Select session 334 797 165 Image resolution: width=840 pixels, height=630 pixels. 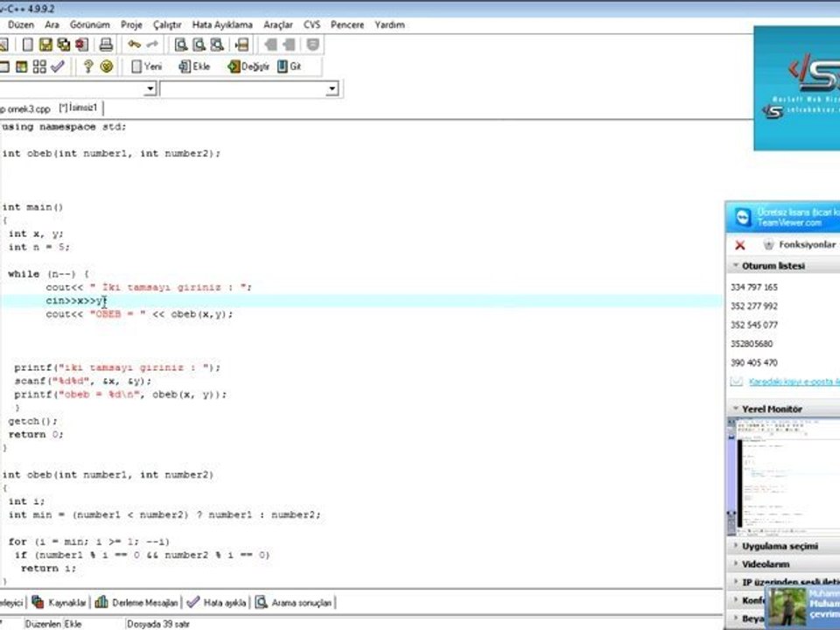pos(753,288)
